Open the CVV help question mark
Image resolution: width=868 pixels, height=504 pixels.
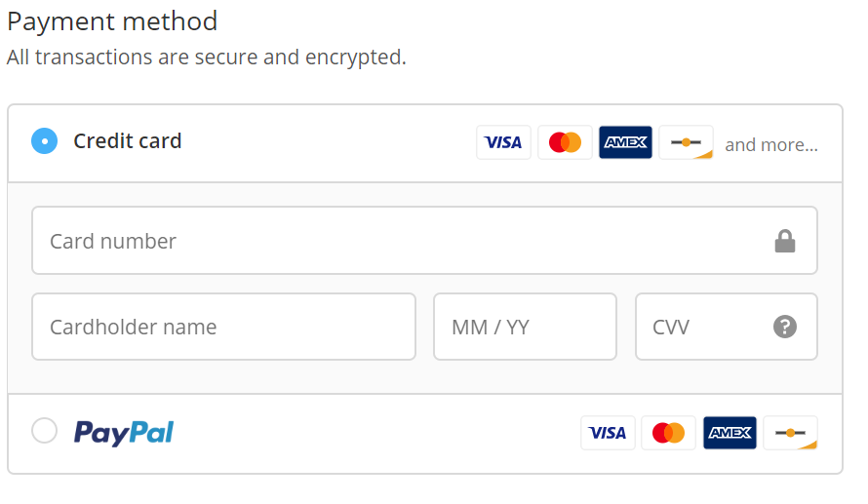[785, 327]
